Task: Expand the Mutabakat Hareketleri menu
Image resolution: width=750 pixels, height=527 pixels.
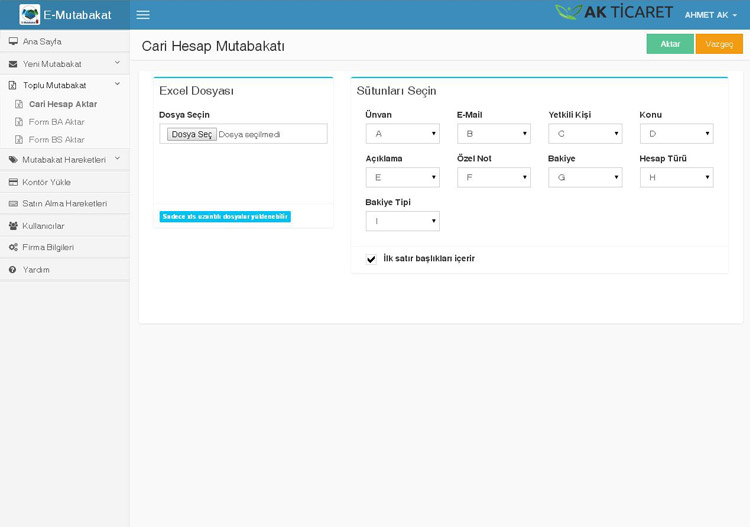Action: [64, 160]
